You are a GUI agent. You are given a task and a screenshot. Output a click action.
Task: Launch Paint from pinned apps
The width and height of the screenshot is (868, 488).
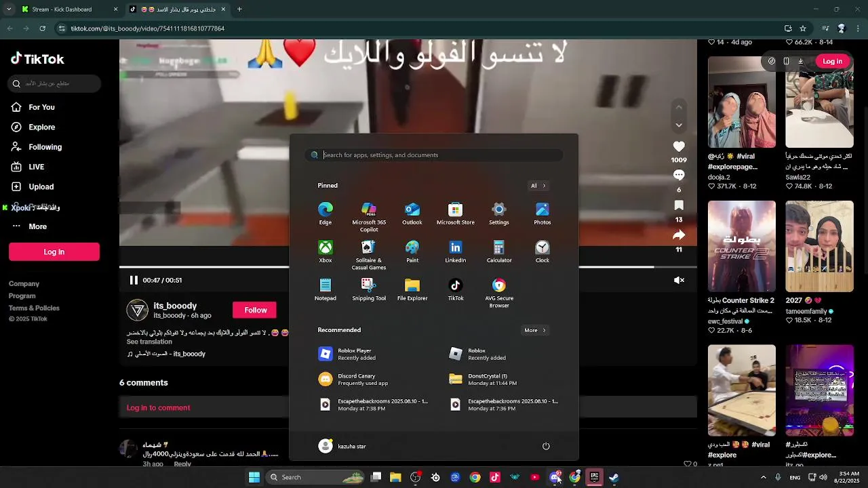tap(412, 251)
